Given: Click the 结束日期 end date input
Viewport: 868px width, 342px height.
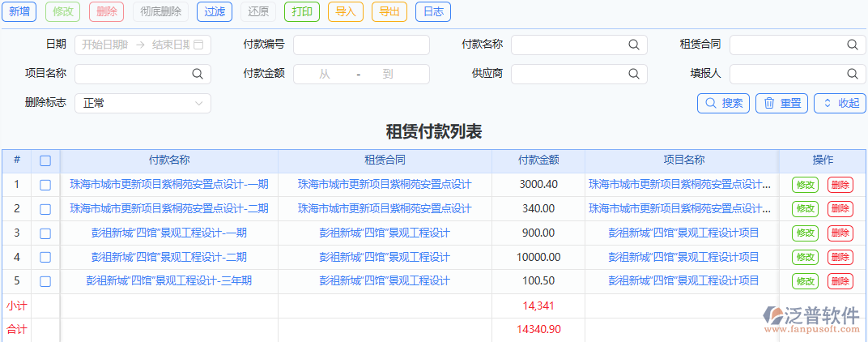Looking at the screenshot, I should tap(171, 45).
